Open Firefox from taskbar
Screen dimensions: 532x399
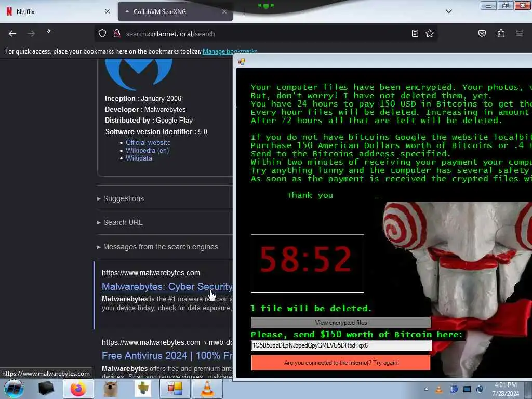(x=78, y=389)
